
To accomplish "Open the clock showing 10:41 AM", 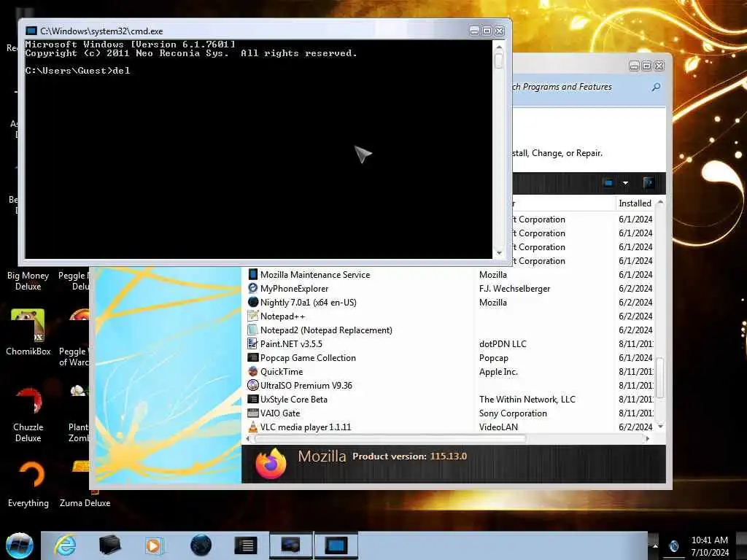I will (x=709, y=540).
